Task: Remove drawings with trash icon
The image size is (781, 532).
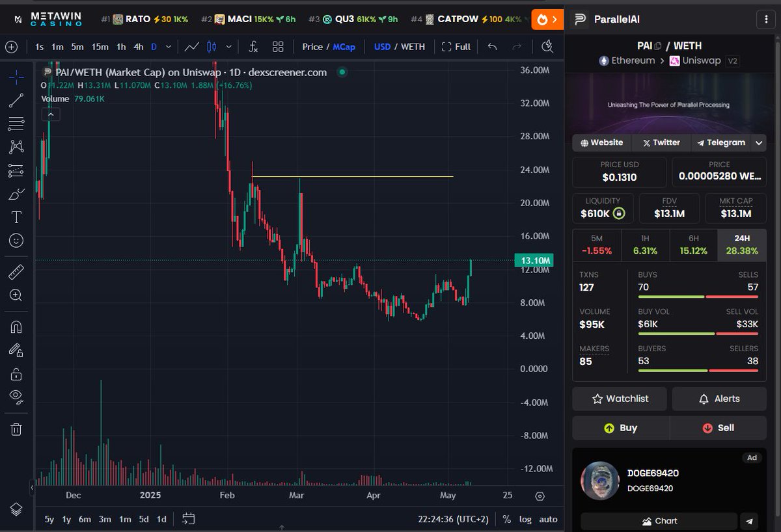Action: tap(16, 429)
